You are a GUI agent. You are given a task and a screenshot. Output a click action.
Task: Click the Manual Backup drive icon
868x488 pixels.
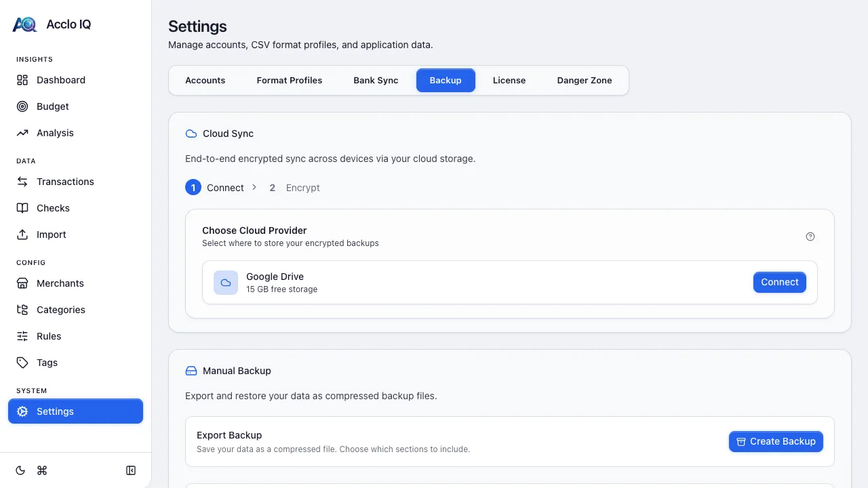(191, 371)
